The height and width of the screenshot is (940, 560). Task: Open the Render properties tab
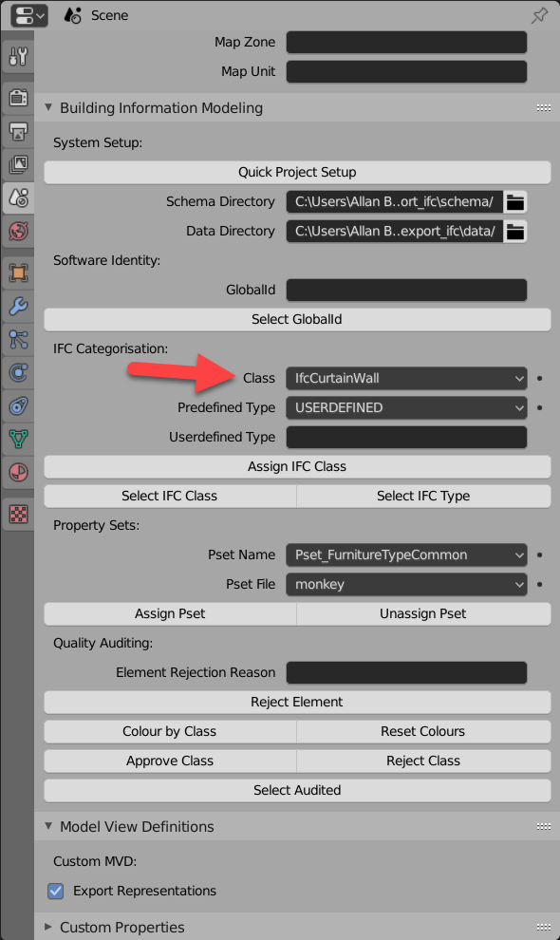[x=18, y=97]
